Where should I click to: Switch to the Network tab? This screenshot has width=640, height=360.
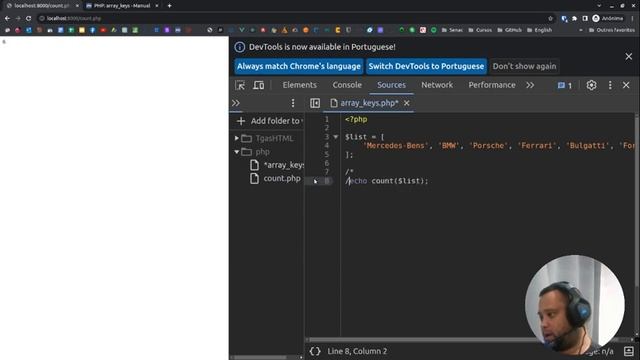click(x=437, y=85)
